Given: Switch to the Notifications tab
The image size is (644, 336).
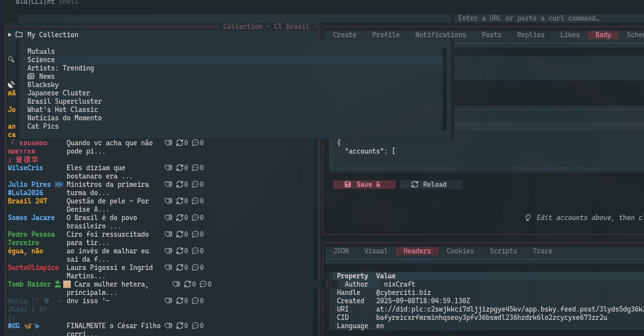Looking at the screenshot, I should point(440,35).
